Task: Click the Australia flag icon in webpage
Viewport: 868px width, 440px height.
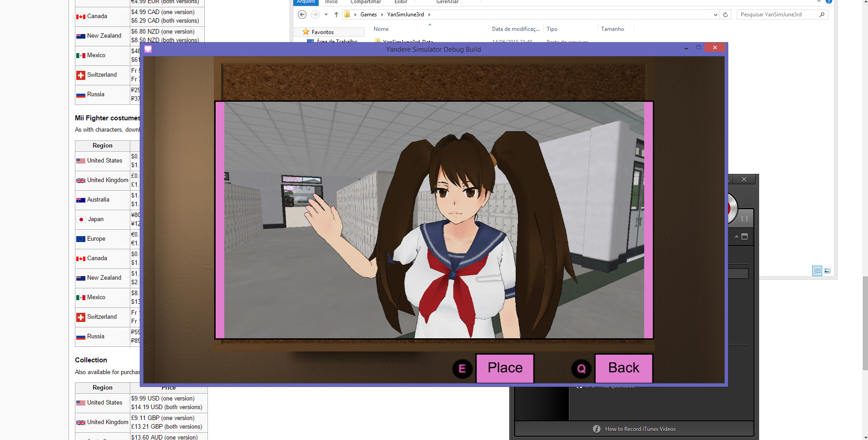Action: (81, 200)
